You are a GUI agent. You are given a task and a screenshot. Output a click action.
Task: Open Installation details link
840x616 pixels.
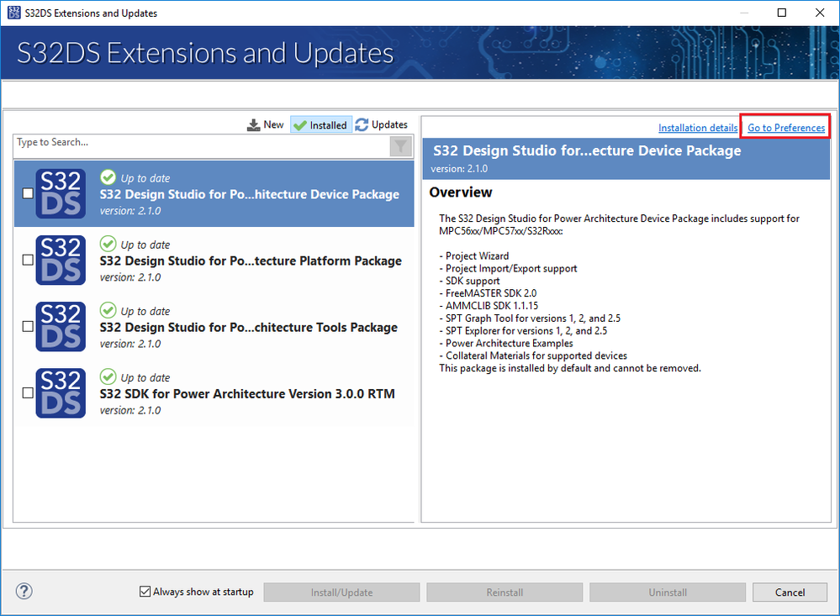698,128
